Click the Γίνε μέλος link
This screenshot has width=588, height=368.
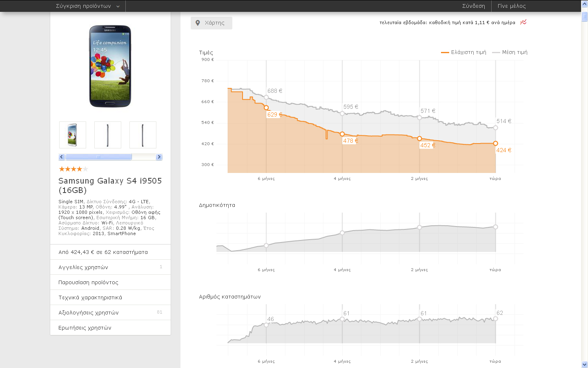point(512,6)
